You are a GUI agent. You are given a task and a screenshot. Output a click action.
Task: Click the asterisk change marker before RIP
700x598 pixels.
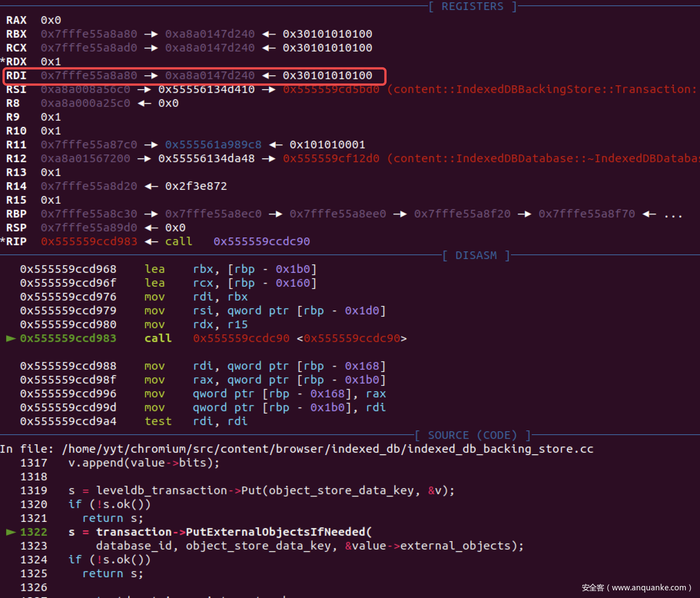3,241
